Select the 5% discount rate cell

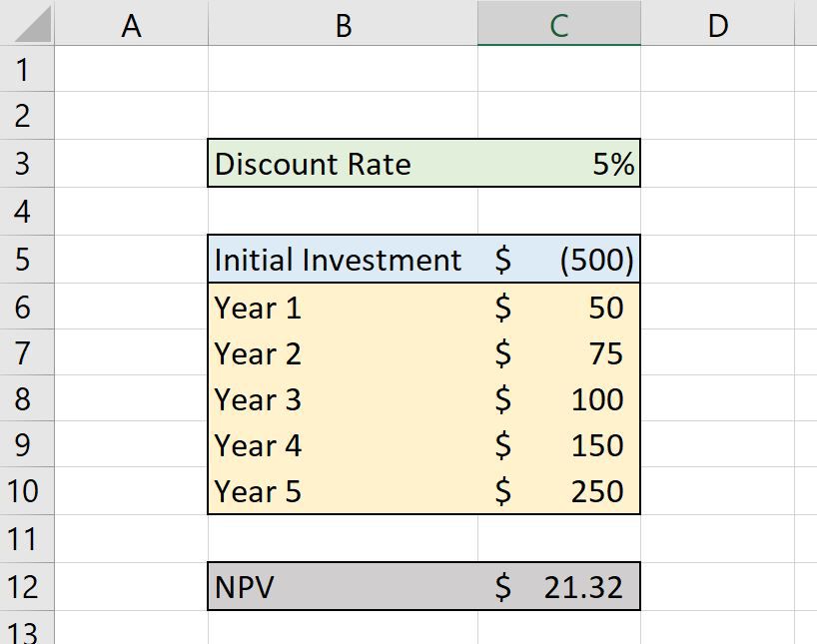click(x=559, y=163)
